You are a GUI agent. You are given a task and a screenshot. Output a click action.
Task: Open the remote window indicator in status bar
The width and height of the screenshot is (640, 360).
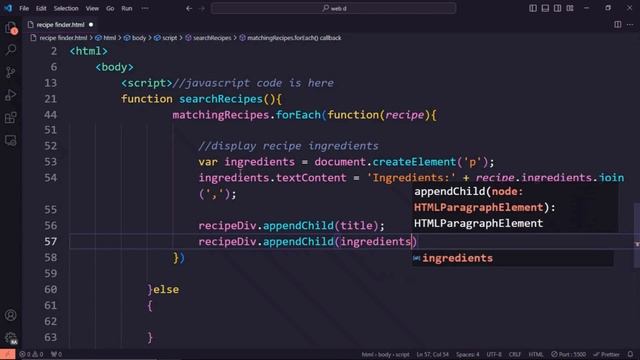(x=8, y=354)
